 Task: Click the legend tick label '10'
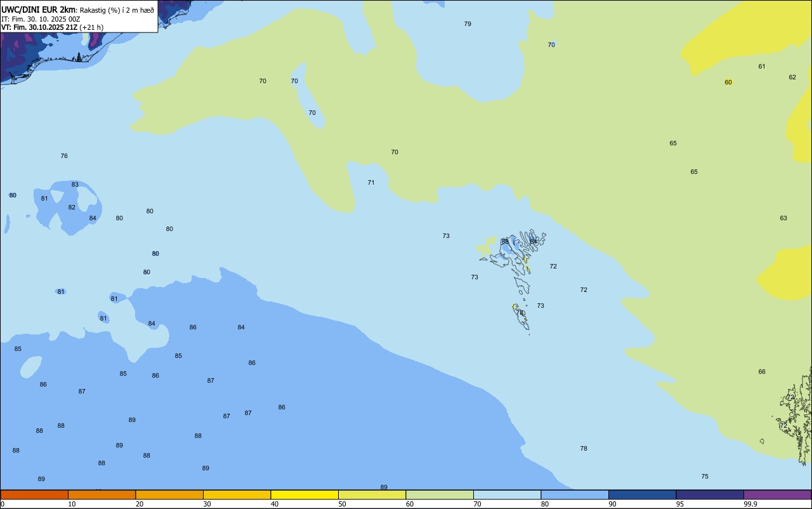pos(72,504)
